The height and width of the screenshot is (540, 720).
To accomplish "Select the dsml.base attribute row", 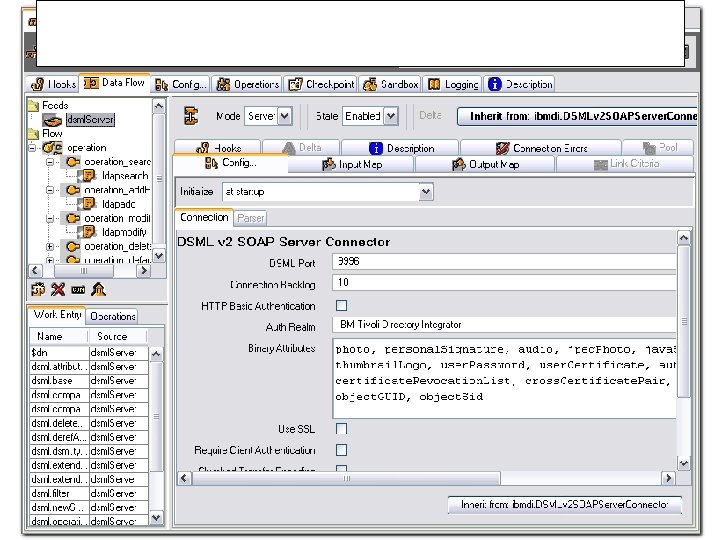I will coord(89,381).
